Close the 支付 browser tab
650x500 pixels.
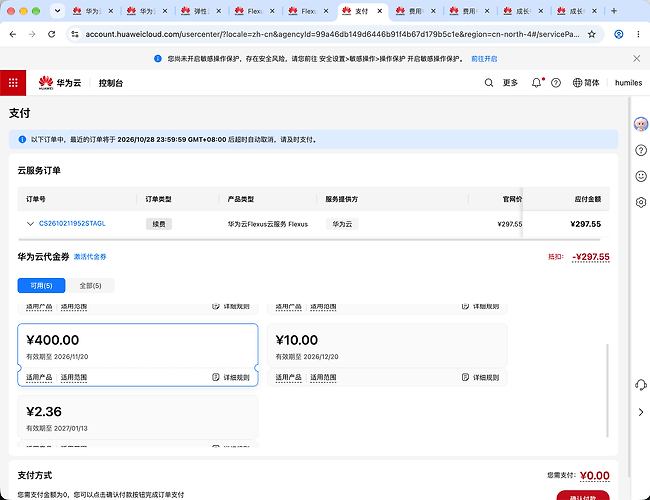(380, 11)
